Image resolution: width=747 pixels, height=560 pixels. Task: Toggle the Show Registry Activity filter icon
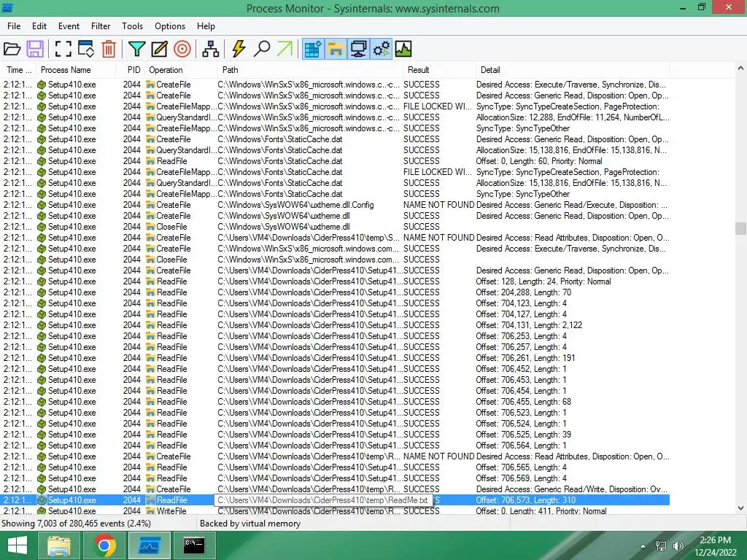coord(313,49)
